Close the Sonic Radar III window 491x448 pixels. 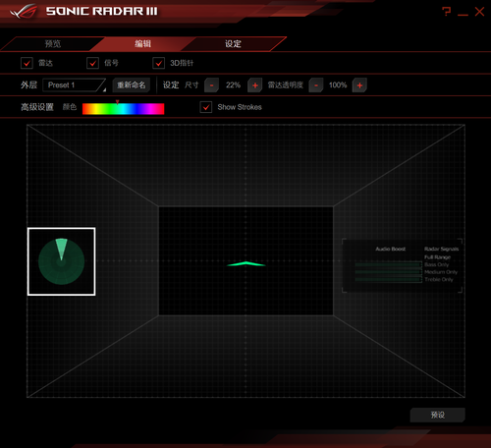click(479, 12)
